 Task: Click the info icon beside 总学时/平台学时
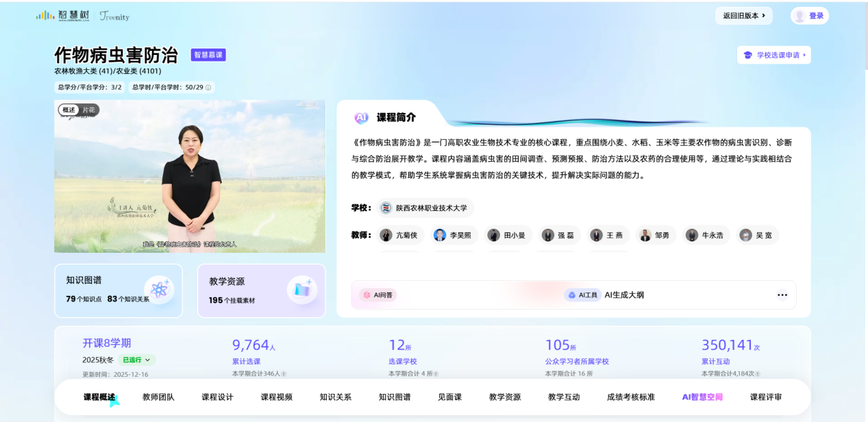click(208, 88)
